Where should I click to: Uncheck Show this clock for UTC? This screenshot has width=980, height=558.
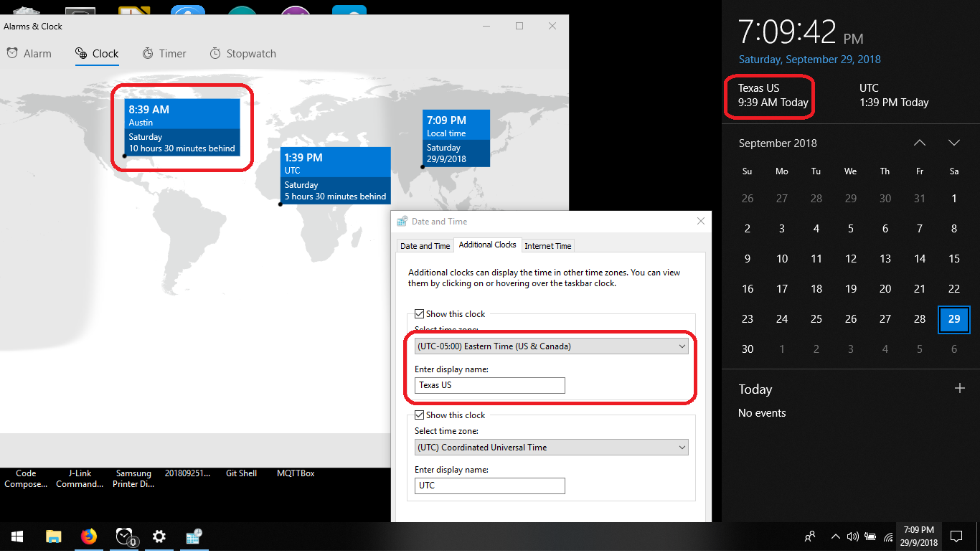(x=419, y=415)
